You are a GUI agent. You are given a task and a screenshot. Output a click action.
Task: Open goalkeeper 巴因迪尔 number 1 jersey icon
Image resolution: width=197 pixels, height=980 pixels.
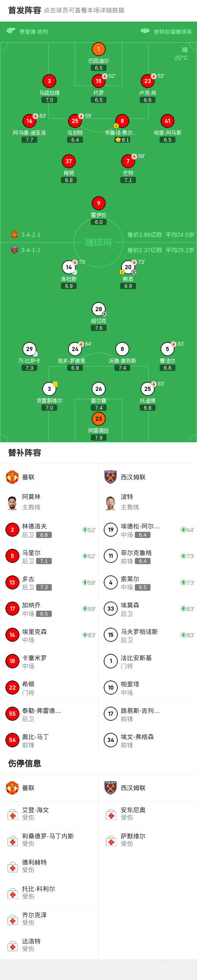pos(98,49)
